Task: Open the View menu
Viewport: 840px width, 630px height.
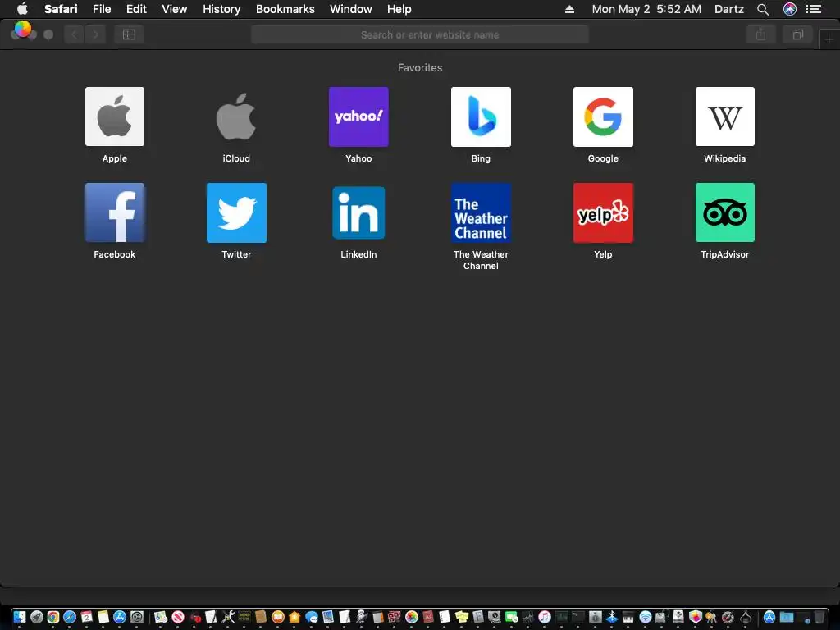Action: 175,9
